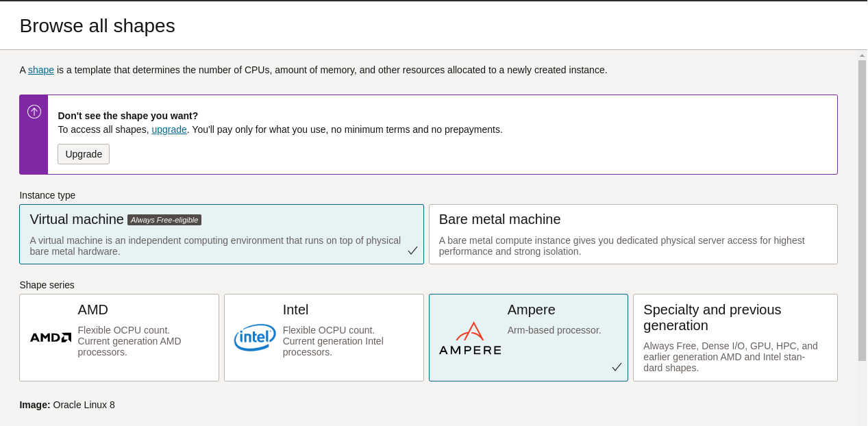The height and width of the screenshot is (426, 868).
Task: Select the Virtual machine card
Action: tap(221, 234)
